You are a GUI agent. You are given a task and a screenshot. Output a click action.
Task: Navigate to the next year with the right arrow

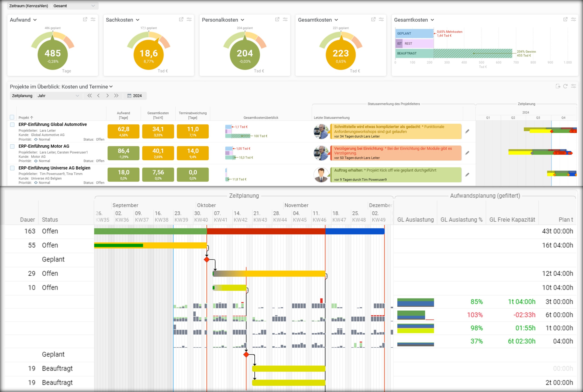coord(107,95)
